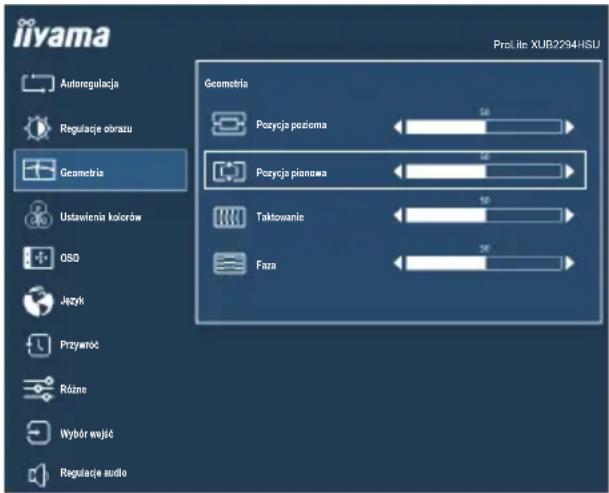Open the Ustawienia kolorów menu entry
Image resolution: width=609 pixels, height=493 pixels.
[100, 216]
